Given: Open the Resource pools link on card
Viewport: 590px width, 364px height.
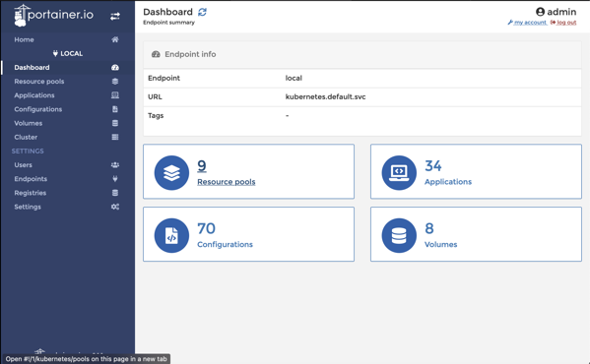Looking at the screenshot, I should tap(227, 182).
